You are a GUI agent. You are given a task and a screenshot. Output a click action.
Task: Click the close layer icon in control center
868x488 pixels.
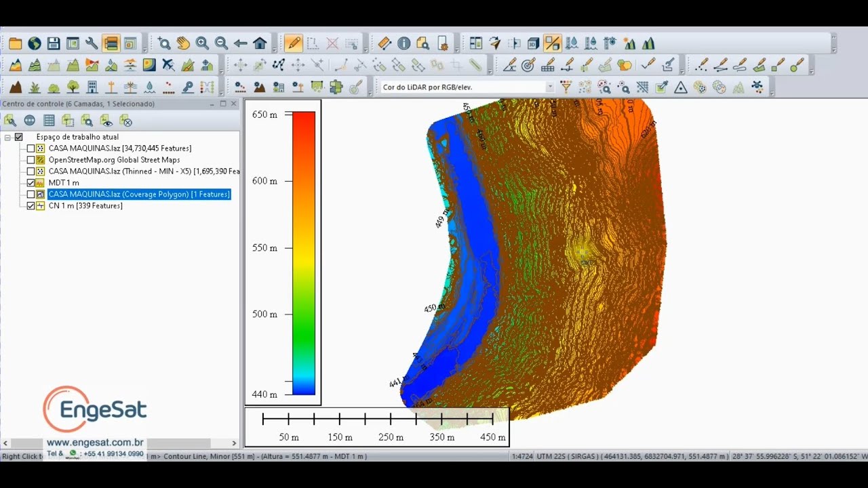coord(126,121)
